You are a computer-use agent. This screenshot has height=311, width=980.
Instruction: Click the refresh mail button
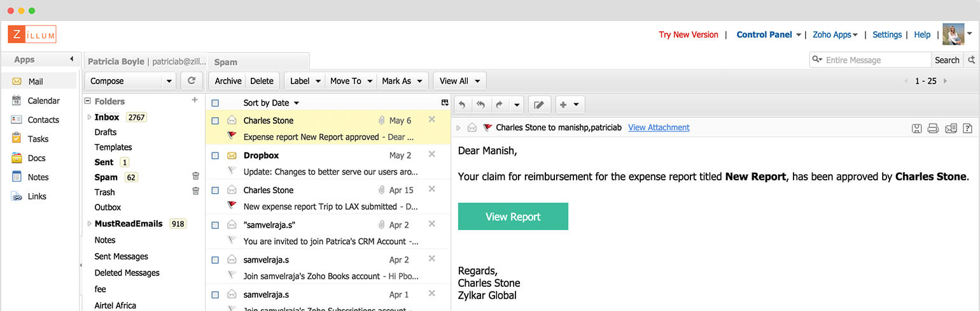192,81
